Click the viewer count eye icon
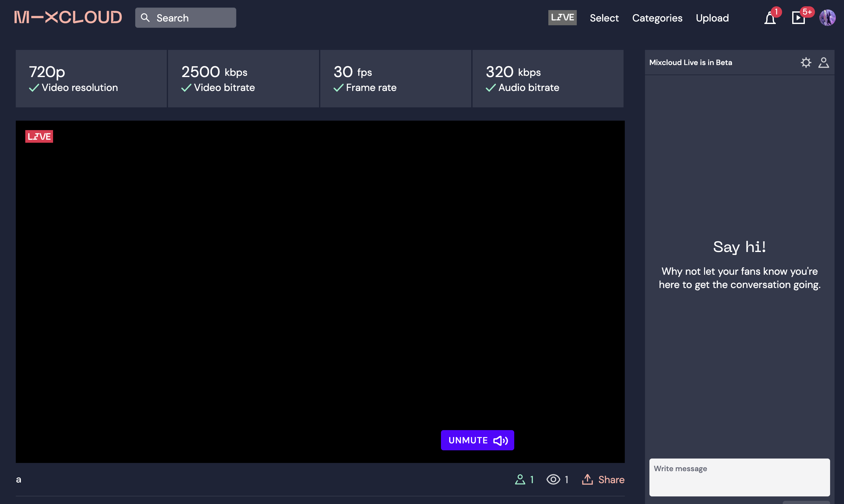The width and height of the screenshot is (844, 504). 553,479
